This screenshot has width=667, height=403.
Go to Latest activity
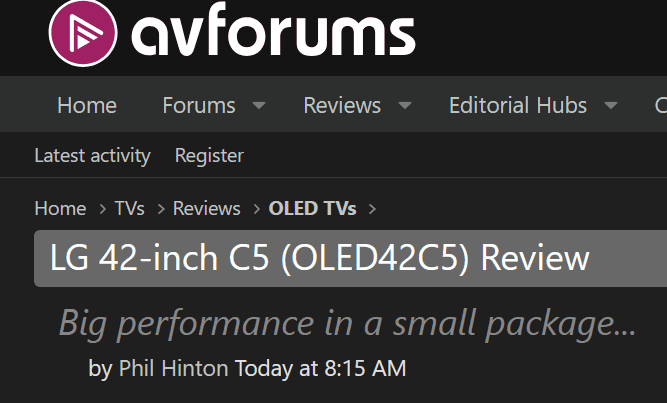(x=92, y=156)
